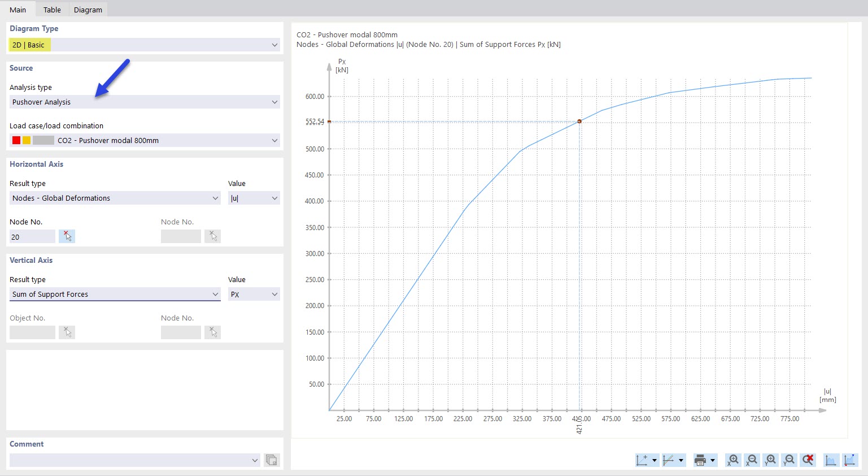Click the node pick icon beside Node No. 20
The image size is (868, 476).
(x=67, y=236)
